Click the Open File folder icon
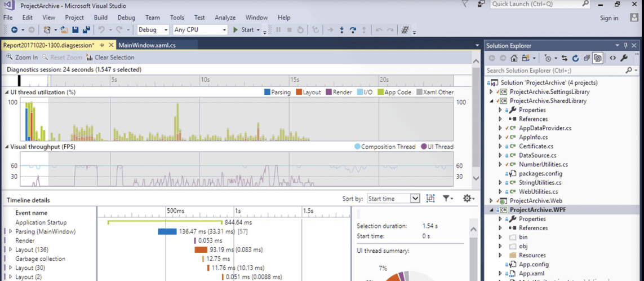The height and width of the screenshot is (281, 644). click(64, 29)
